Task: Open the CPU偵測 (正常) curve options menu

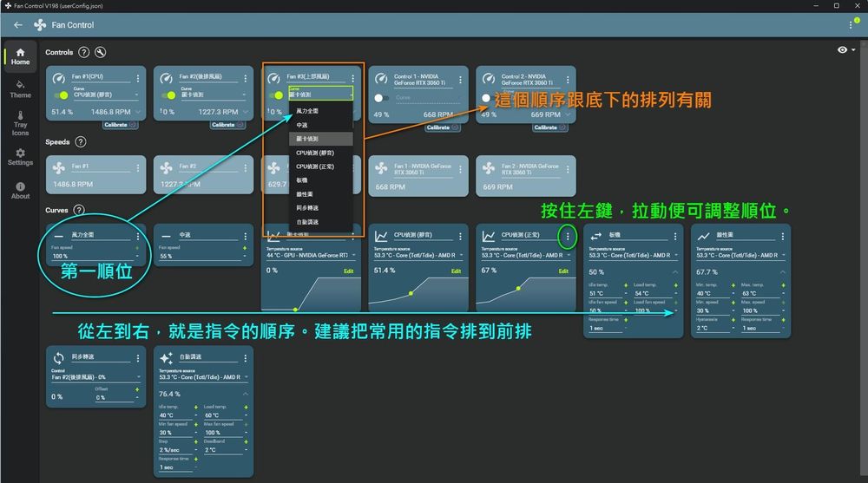Action: coord(568,236)
